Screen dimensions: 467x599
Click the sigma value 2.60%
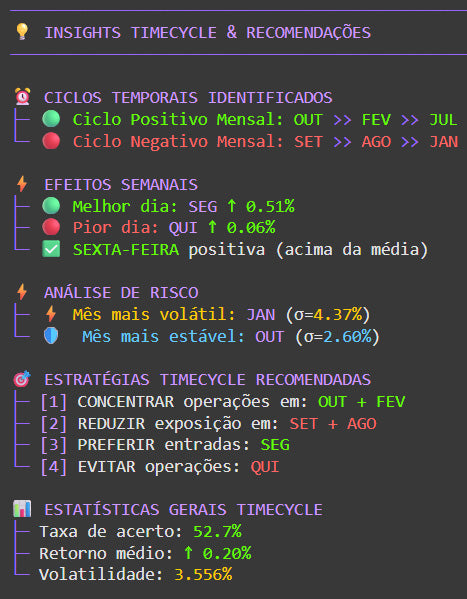pyautogui.click(x=347, y=337)
